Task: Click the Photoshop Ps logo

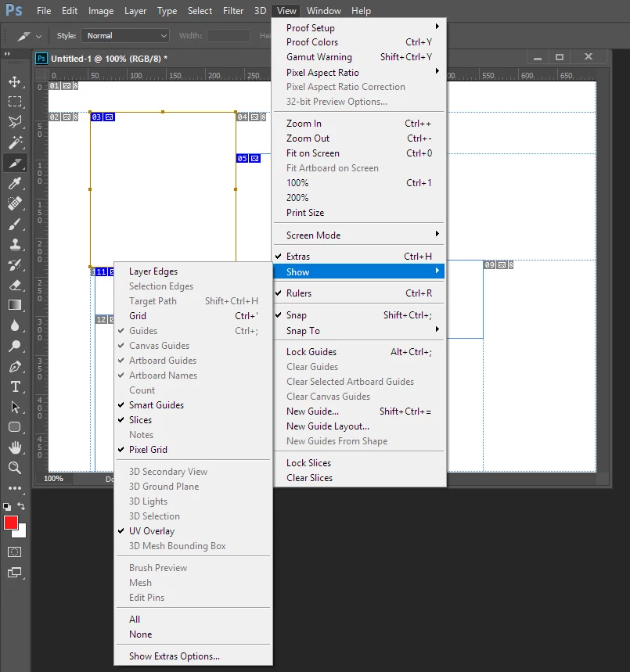Action: coord(14,10)
